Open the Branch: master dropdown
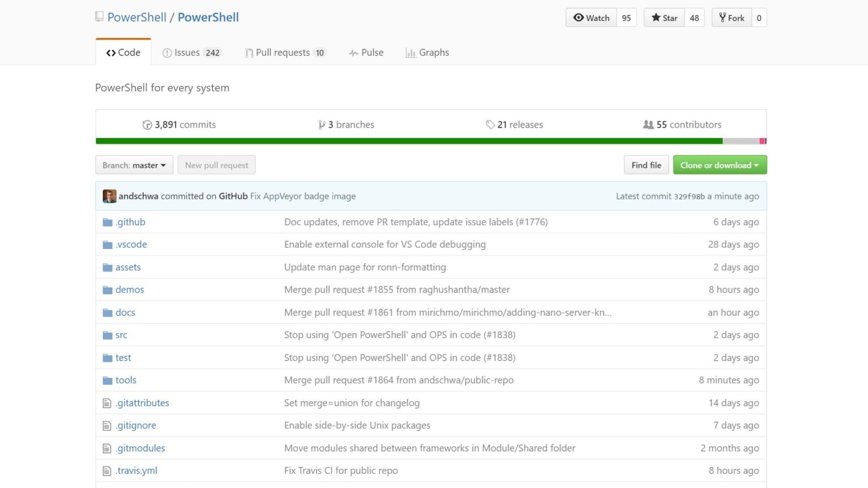Viewport: 868px width, 488px height. [134, 165]
